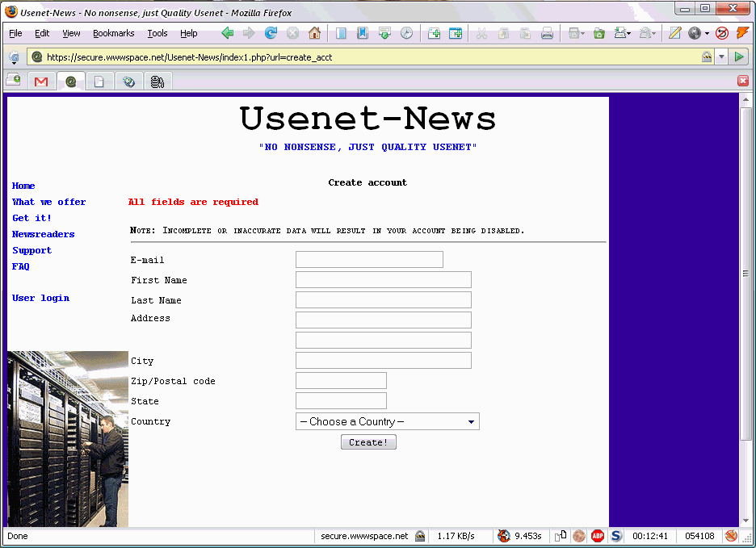Open the Edit menu
The image size is (756, 548).
pyautogui.click(x=42, y=33)
